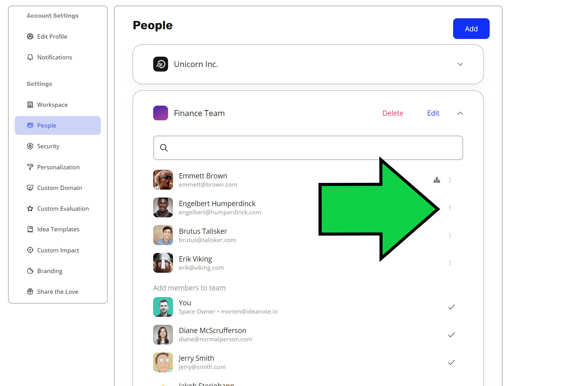Click the purple Finance Team color swatch
Viewport: 588px width, 386px height.
point(160,113)
